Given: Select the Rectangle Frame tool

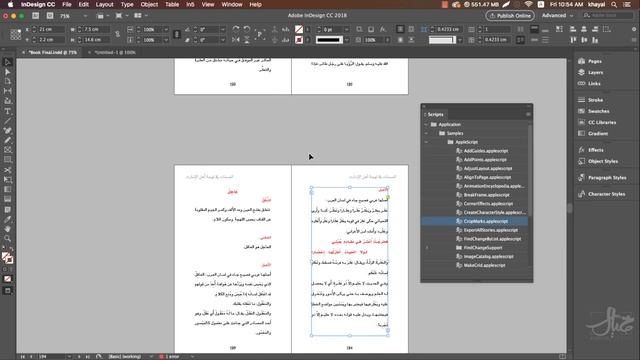Looking at the screenshot, I should coord(7,150).
